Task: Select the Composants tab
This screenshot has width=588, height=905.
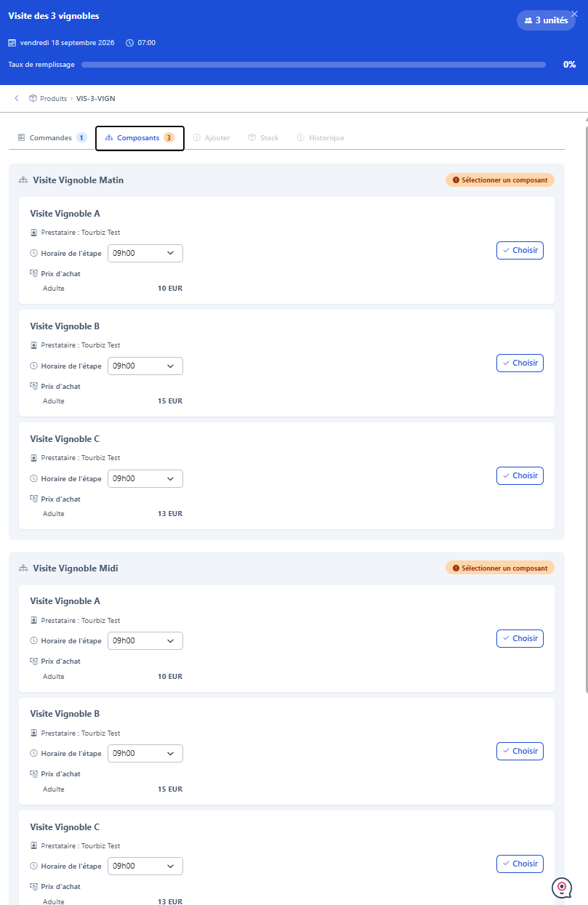Action: [x=140, y=138]
